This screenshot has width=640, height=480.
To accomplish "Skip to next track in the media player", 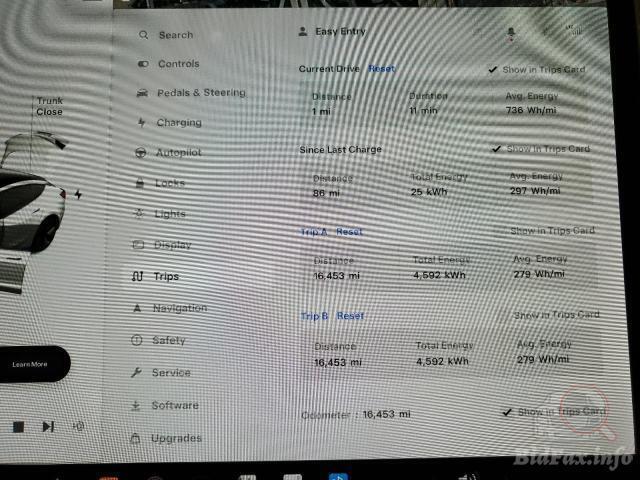I will [48, 427].
